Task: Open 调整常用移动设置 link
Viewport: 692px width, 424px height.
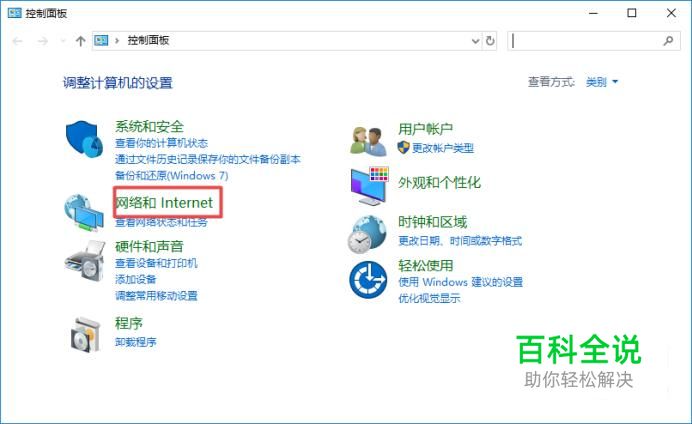Action: pyautogui.click(x=156, y=296)
